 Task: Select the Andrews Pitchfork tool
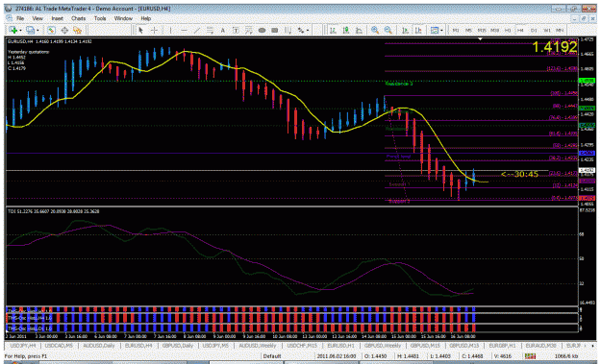288,30
